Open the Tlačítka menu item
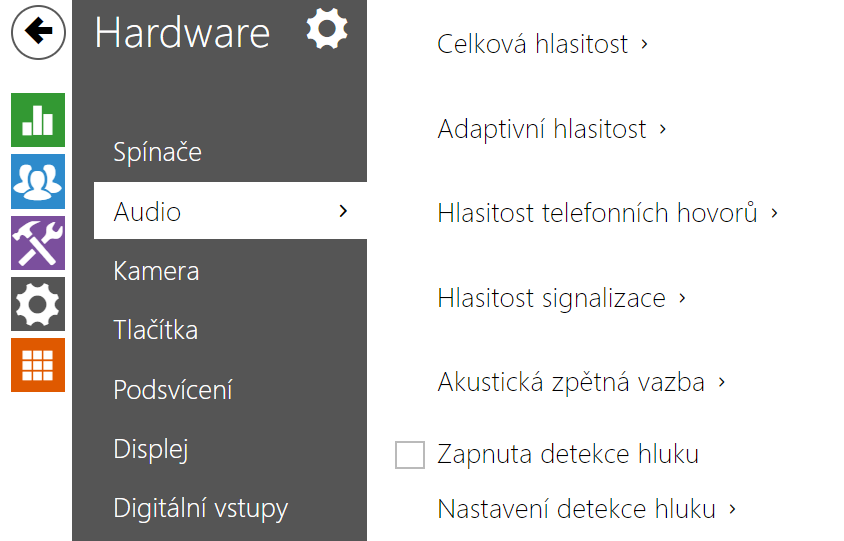This screenshot has width=844, height=541. point(156,330)
